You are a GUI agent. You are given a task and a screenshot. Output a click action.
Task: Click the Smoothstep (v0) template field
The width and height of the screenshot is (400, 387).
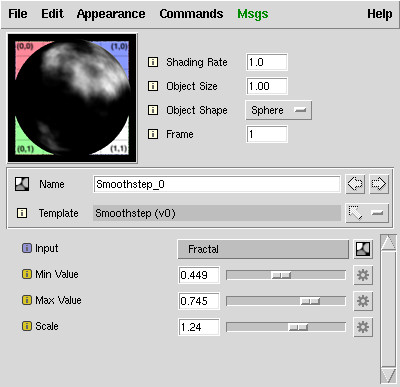point(217,213)
